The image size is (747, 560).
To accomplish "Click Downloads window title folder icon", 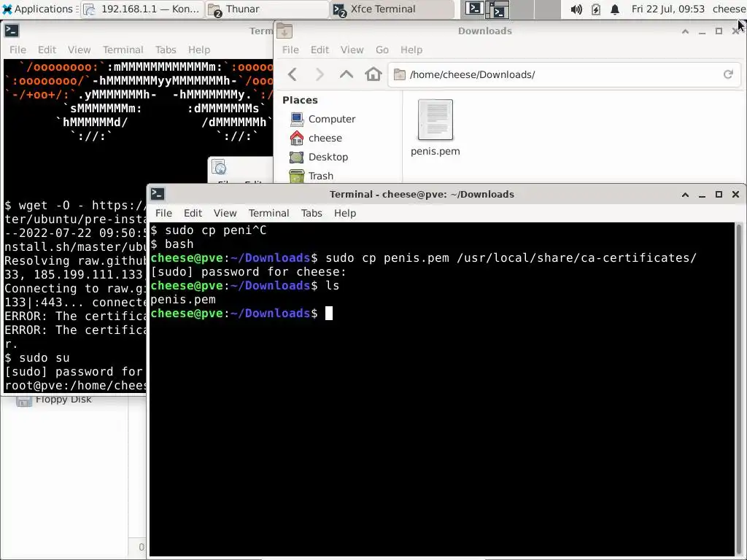I will tap(285, 31).
